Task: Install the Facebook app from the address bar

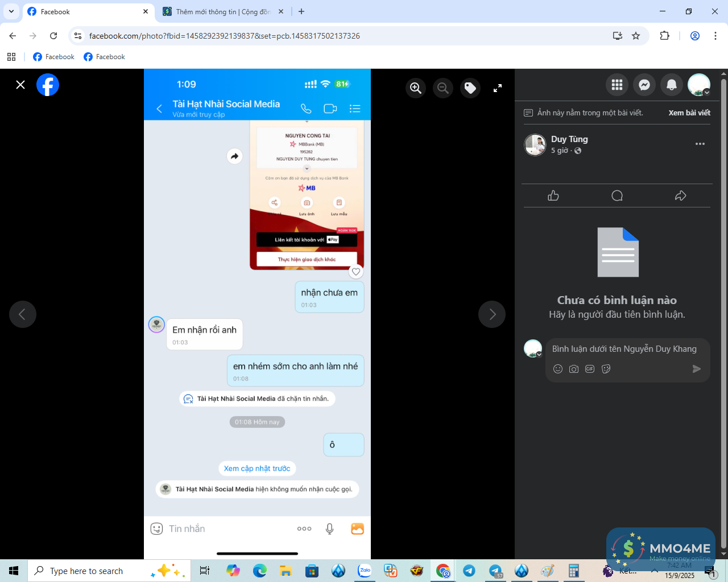Action: [618, 36]
